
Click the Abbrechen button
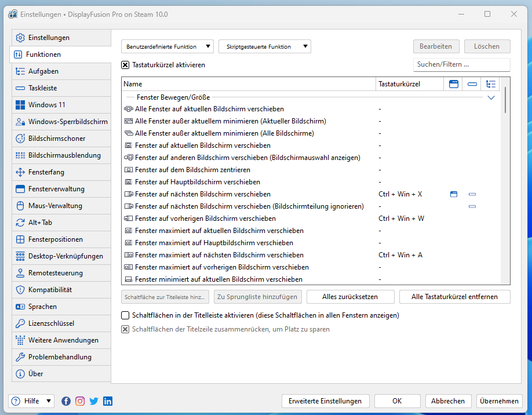pyautogui.click(x=448, y=401)
